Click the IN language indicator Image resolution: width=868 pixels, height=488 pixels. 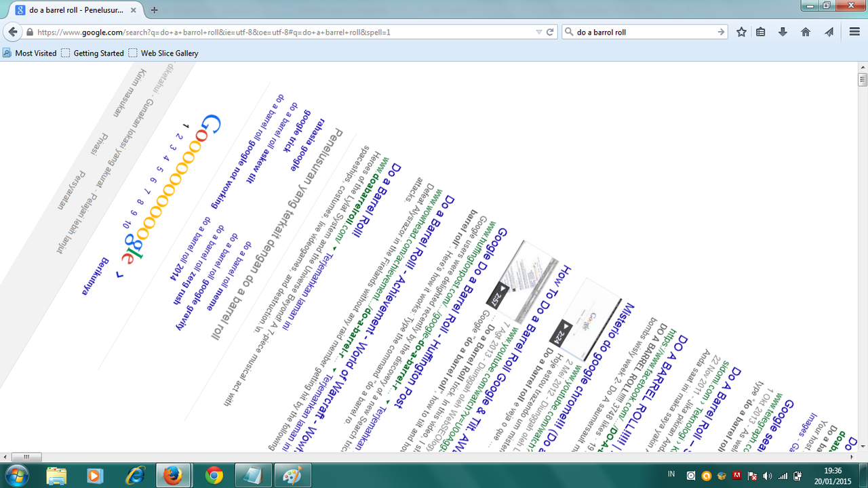click(x=671, y=475)
